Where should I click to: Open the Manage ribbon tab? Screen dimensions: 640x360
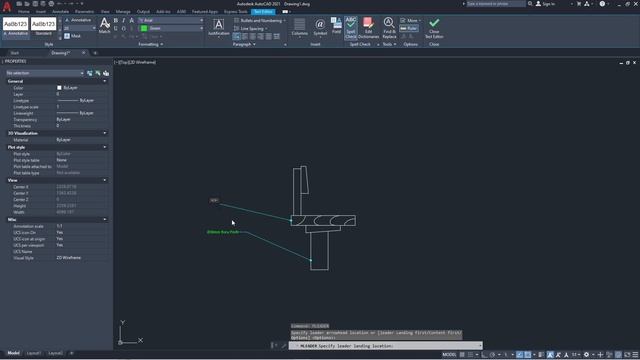[x=123, y=12]
